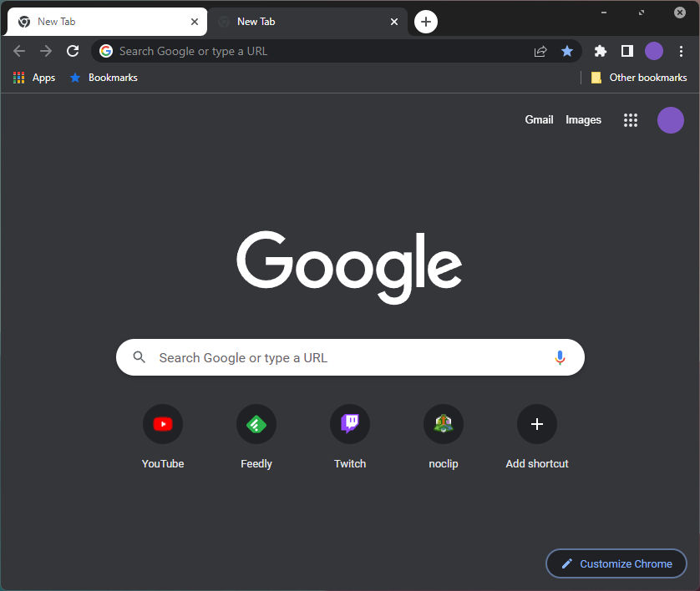Select the first New Tab
This screenshot has width=700, height=591.
coord(107,22)
